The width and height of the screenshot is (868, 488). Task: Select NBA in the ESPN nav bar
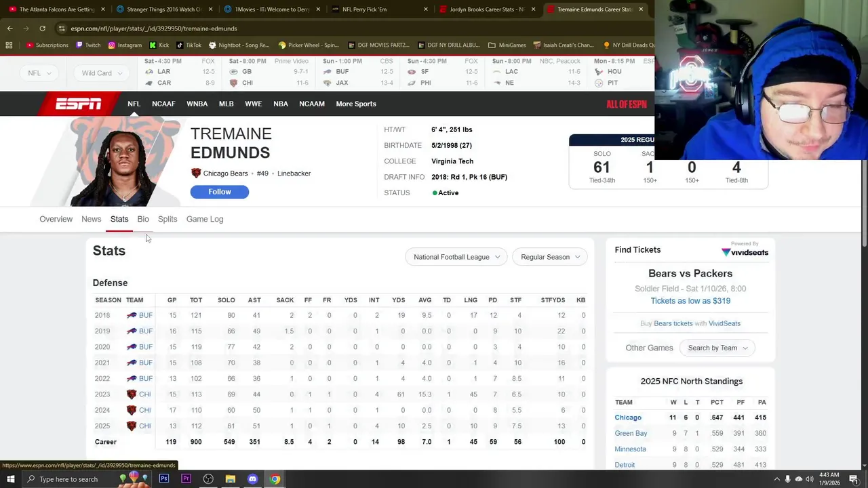281,104
